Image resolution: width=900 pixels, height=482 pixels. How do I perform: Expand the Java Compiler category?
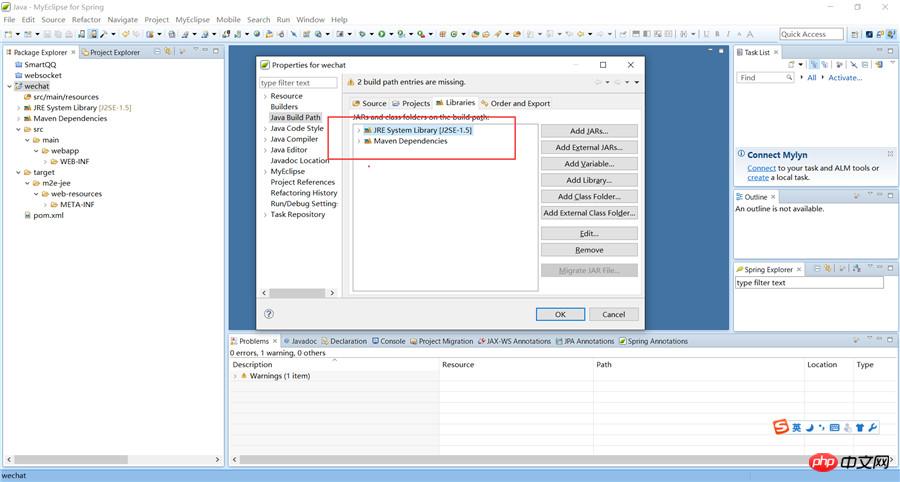265,139
